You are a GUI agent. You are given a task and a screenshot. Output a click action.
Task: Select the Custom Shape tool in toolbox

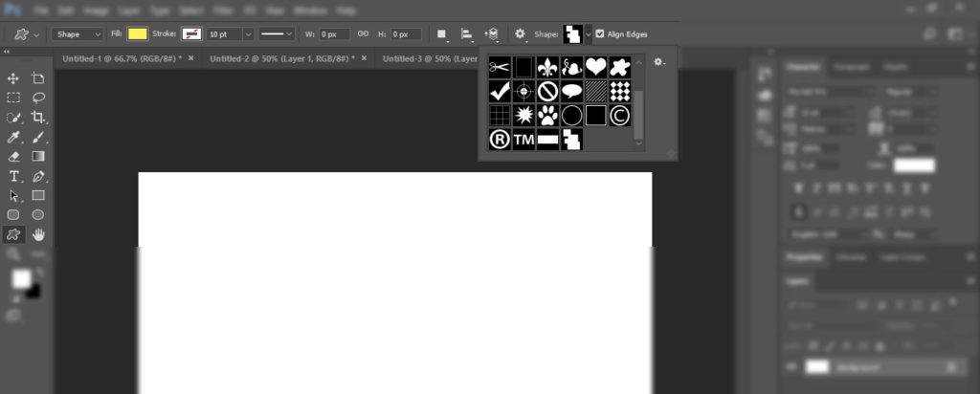13,235
